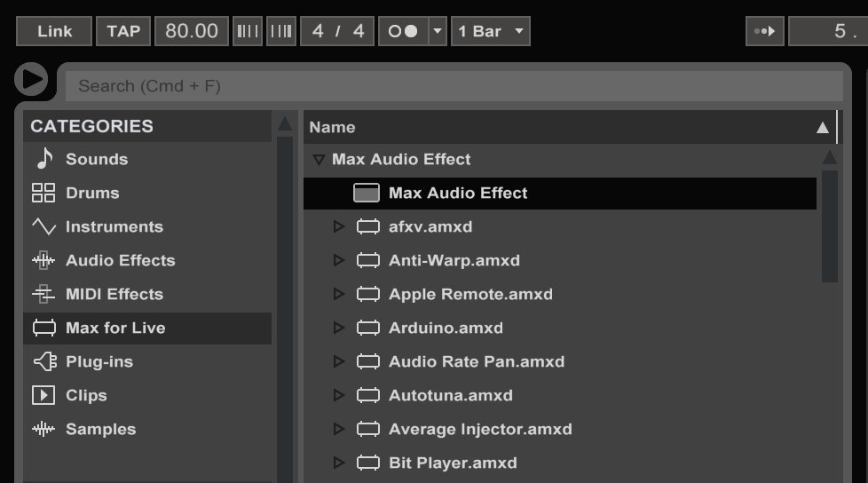Open the quantization 1 Bar dropdown
The width and height of the screenshot is (868, 483).
491,31
